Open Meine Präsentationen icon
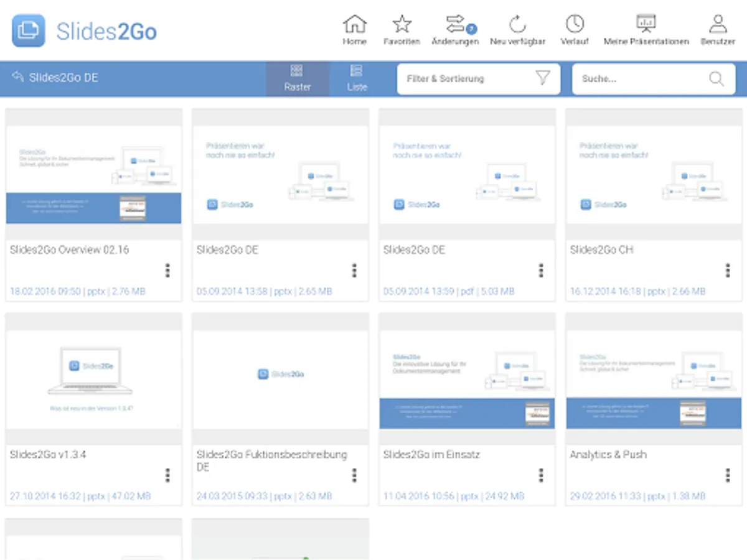The image size is (747, 560). point(646,24)
